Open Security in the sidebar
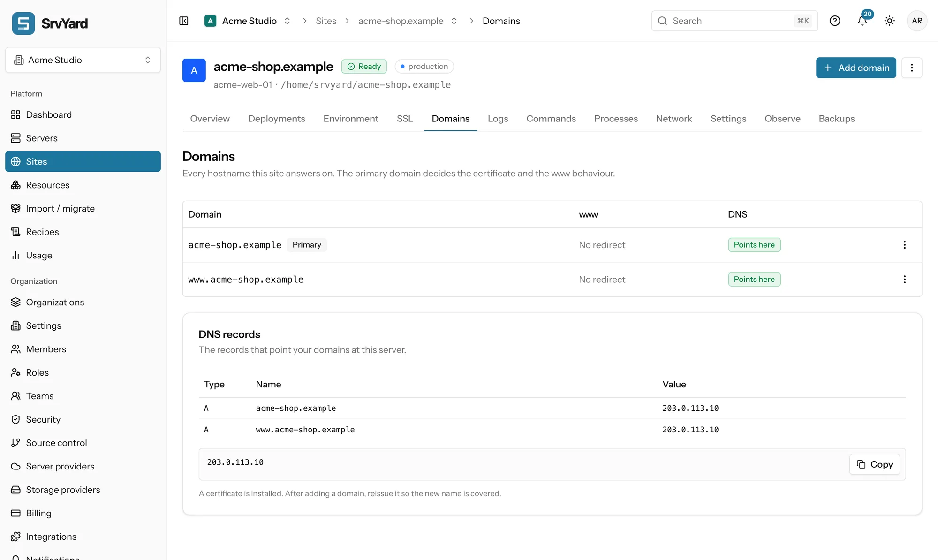The height and width of the screenshot is (560, 938). tap(83, 420)
